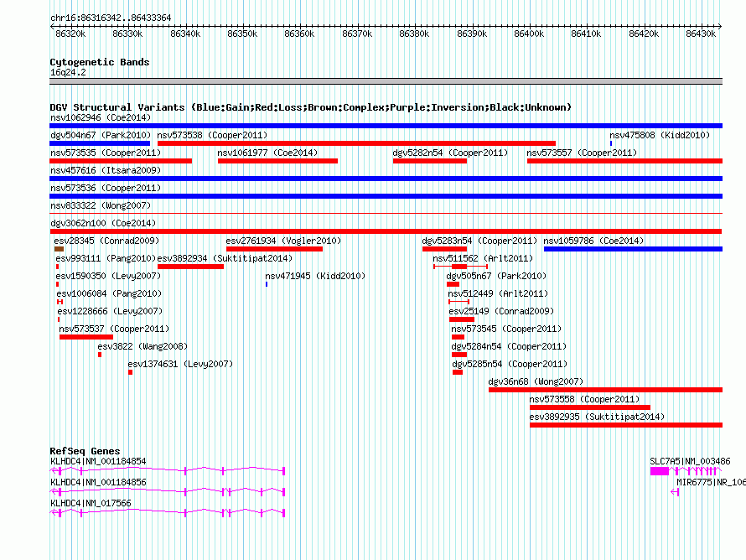Click the 86400k ruler tick label
The image size is (746, 560).
click(529, 34)
